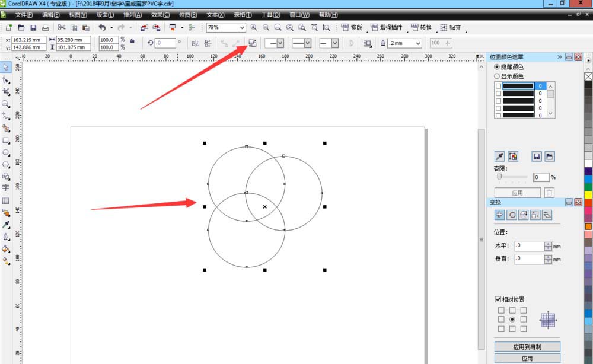
Task: Pick the red swatch in color palette
Action: (588, 203)
